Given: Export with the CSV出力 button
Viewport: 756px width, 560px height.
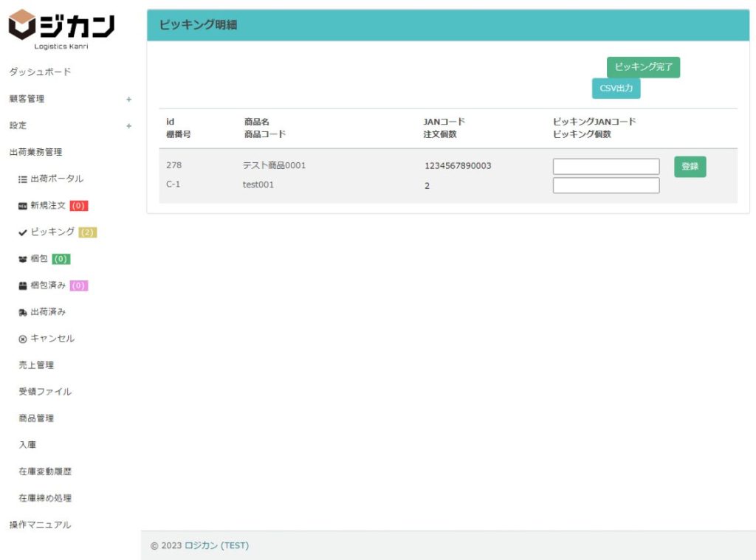Looking at the screenshot, I should [616, 89].
